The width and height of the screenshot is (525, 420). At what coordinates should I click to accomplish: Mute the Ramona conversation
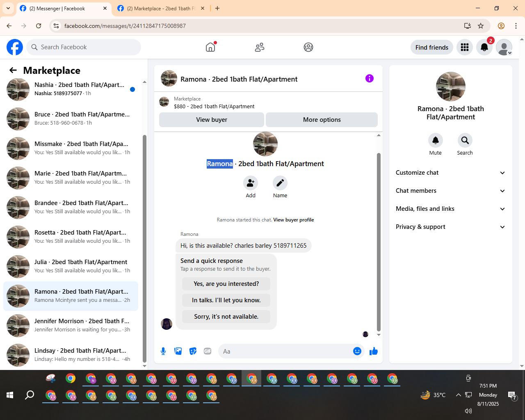pos(436,140)
